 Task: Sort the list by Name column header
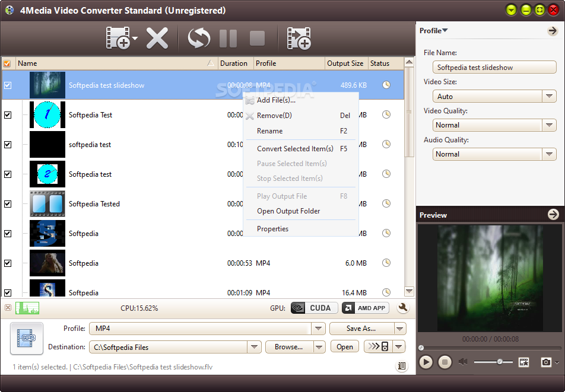point(117,63)
